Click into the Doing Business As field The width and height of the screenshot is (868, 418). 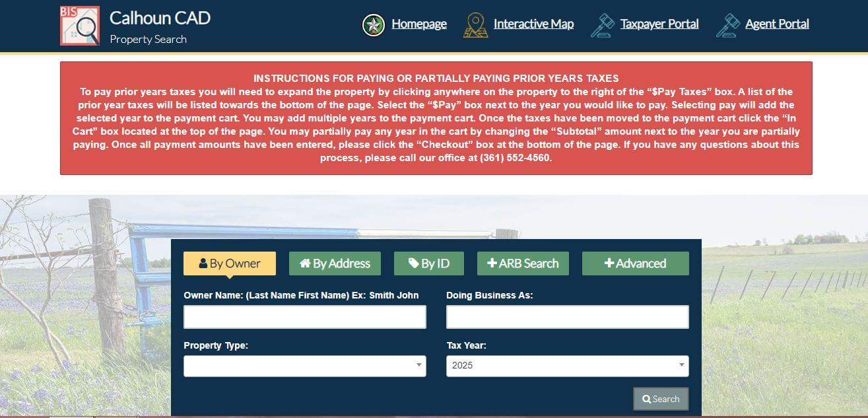[x=567, y=317]
